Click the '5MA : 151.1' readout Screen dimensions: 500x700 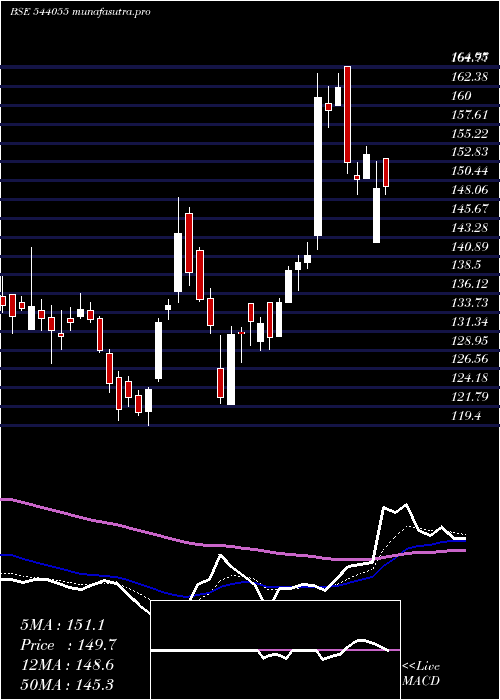tap(62, 625)
